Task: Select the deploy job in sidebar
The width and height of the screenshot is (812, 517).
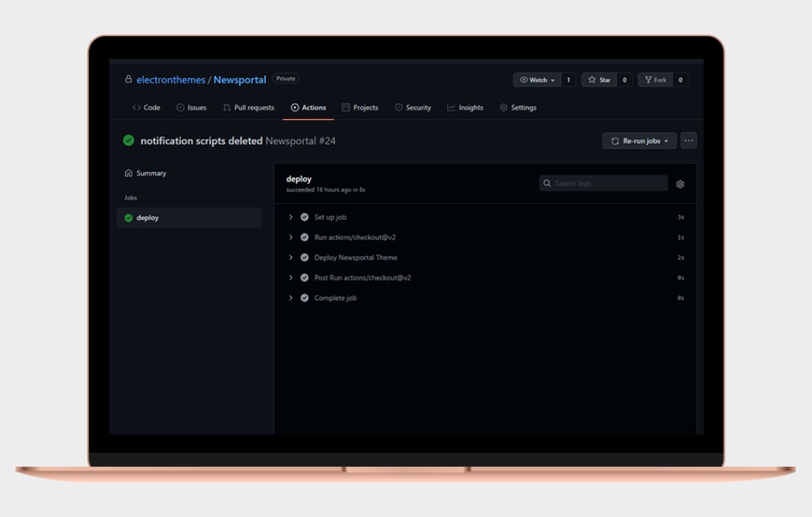Action: (x=189, y=218)
